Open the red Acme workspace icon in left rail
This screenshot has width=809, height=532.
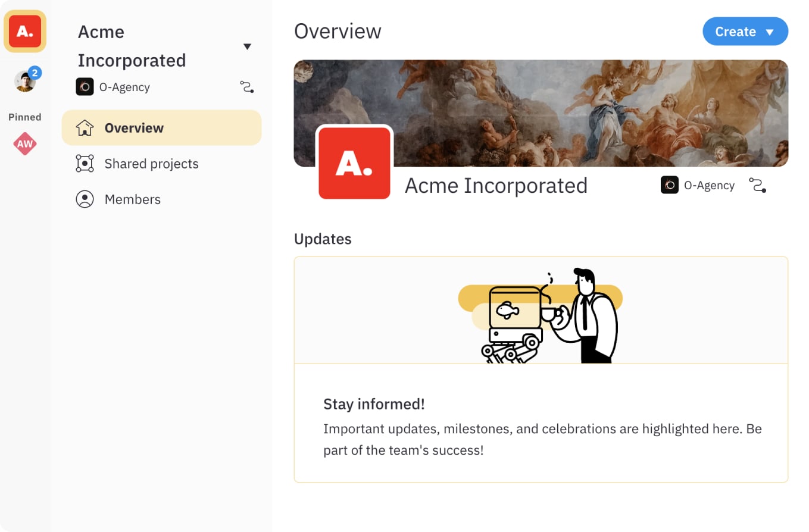25,32
